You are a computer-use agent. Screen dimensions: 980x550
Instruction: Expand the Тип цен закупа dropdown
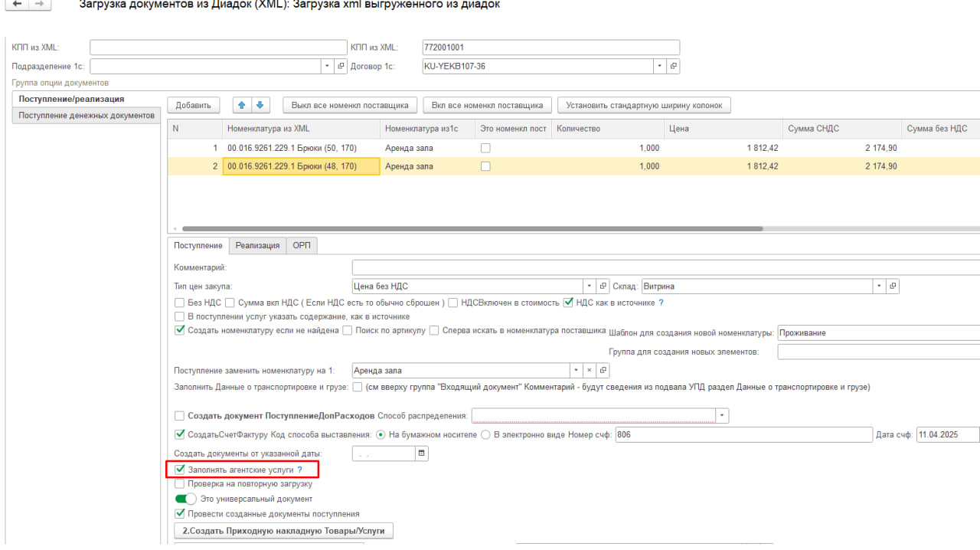[x=590, y=286]
